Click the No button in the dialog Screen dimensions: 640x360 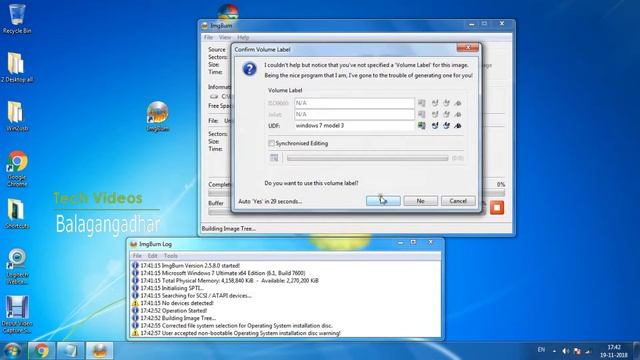click(420, 201)
